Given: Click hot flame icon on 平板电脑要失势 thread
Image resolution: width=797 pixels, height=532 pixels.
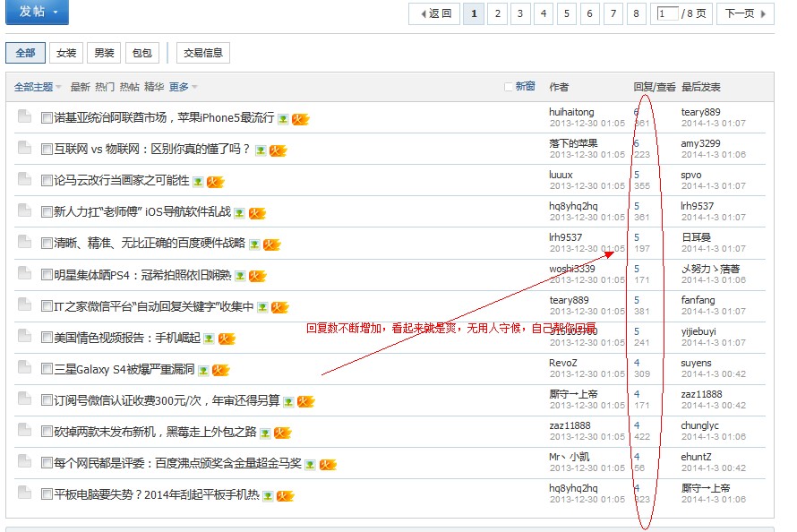Looking at the screenshot, I should tap(285, 496).
